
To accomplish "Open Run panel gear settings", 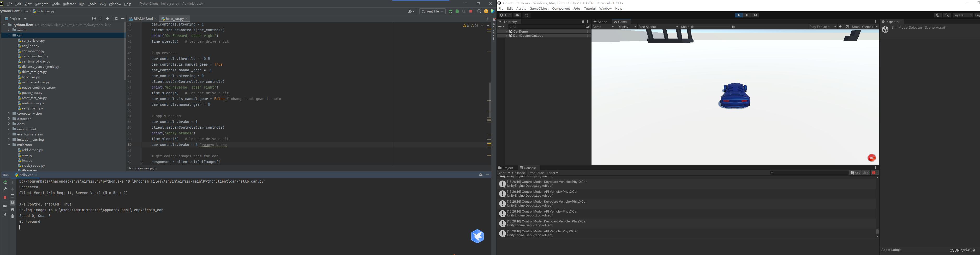I will coord(481,175).
